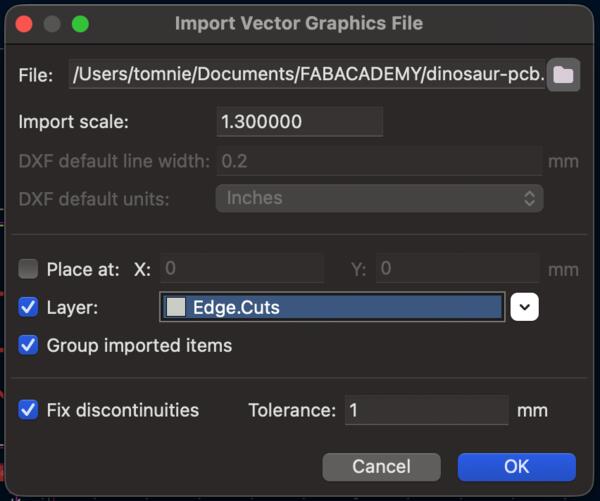
Task: Click the folder browse icon for File
Action: [x=563, y=74]
